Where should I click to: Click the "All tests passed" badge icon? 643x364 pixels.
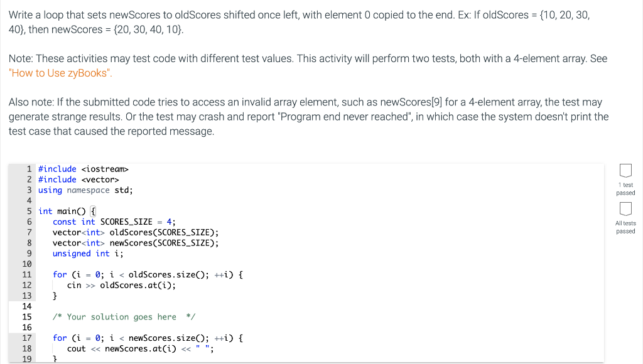tap(625, 208)
